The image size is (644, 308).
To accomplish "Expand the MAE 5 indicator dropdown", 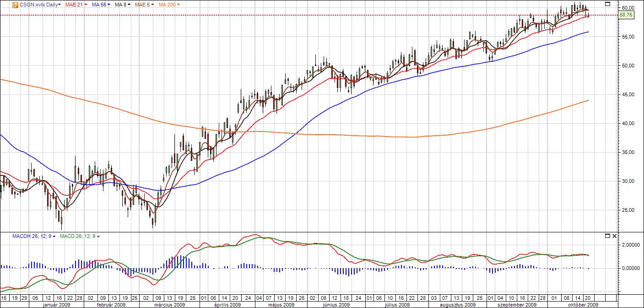I will click(144, 4).
